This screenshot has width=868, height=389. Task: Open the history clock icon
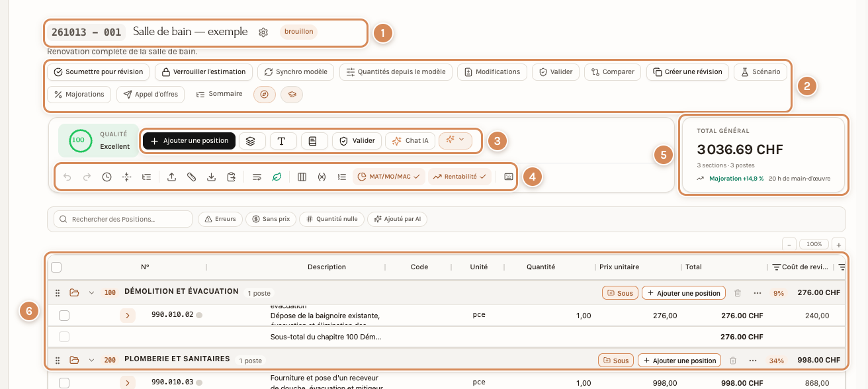pyautogui.click(x=107, y=177)
